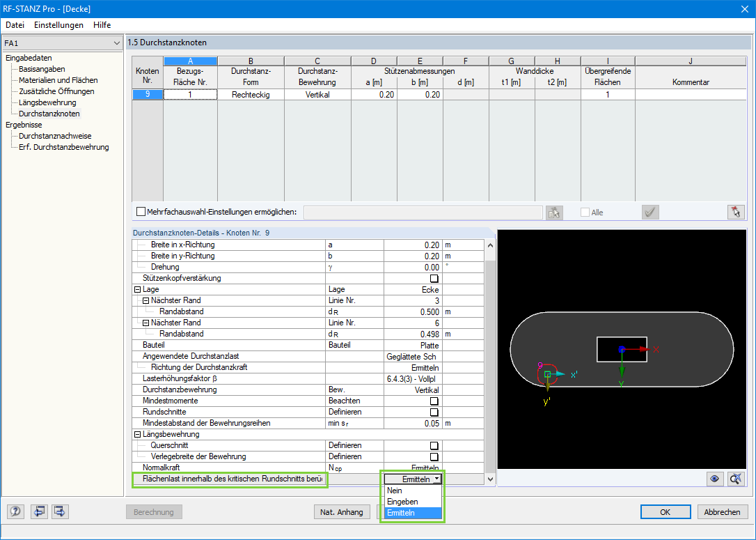The width and height of the screenshot is (756, 540).
Task: Click the multiple selection list icon
Action: pyautogui.click(x=554, y=213)
